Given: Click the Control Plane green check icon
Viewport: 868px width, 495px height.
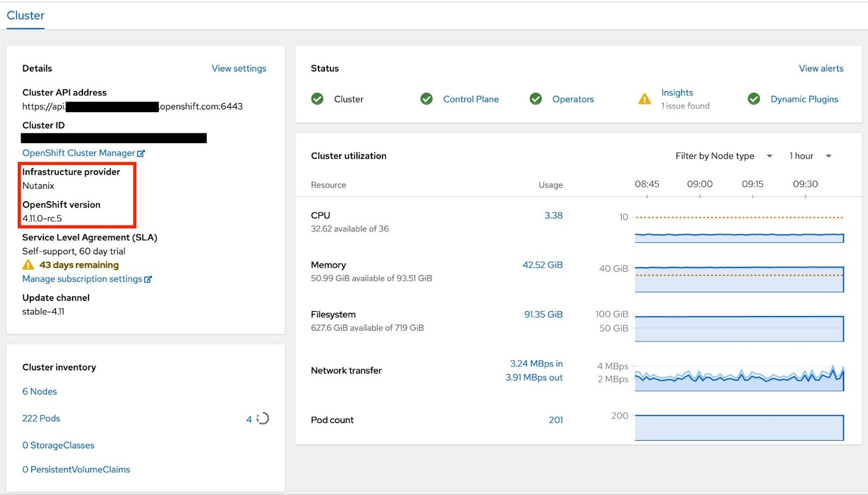Looking at the screenshot, I should pyautogui.click(x=426, y=99).
